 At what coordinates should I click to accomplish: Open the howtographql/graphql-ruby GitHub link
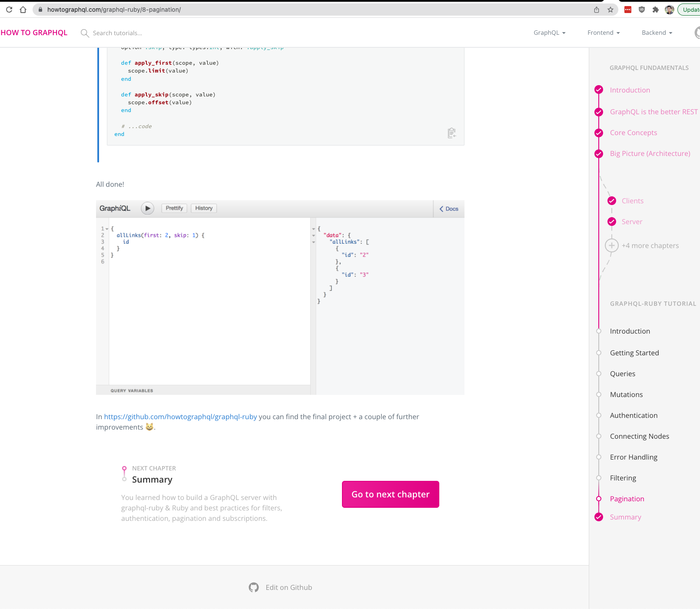[180, 417]
